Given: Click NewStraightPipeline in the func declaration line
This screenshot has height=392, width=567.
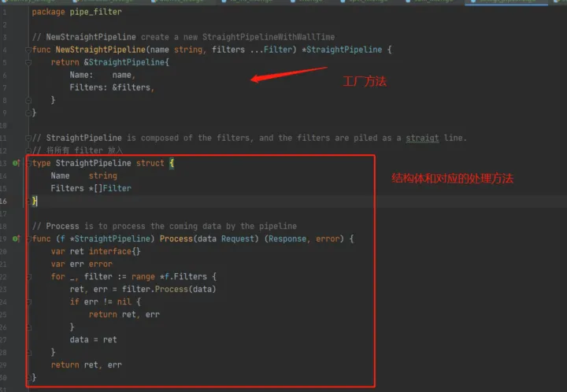Looking at the screenshot, I should [x=100, y=50].
